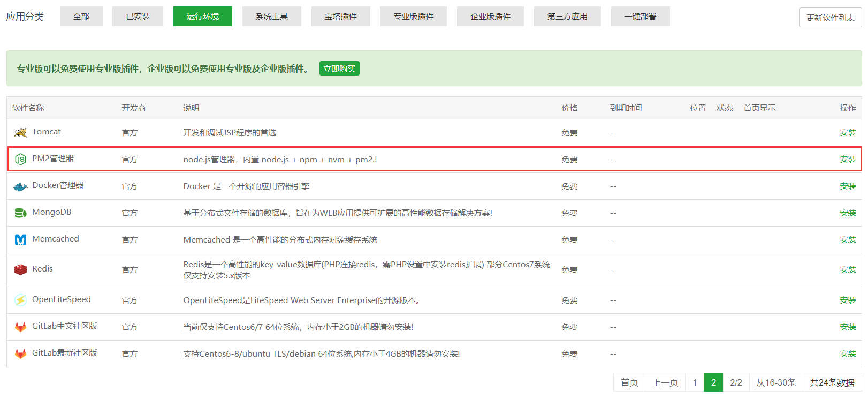Open the 第三方应用 category tab
Image resolution: width=868 pixels, height=399 pixels.
point(567,16)
